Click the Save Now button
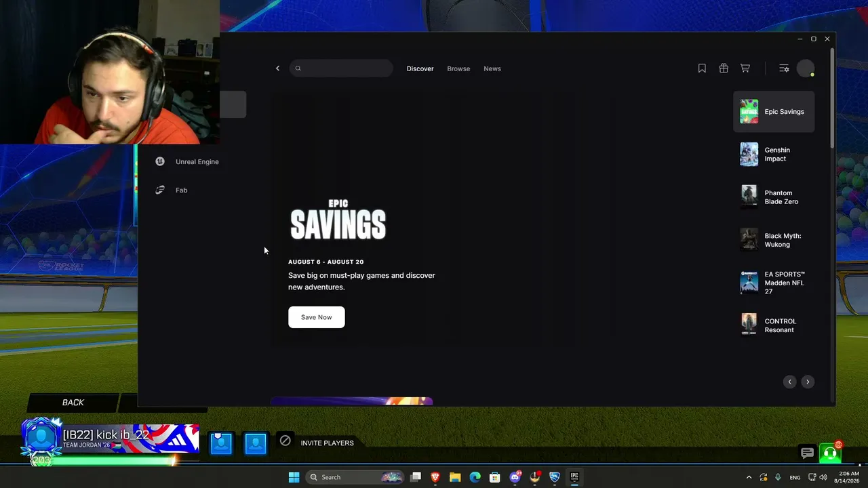This screenshot has width=868, height=488. coord(317,317)
